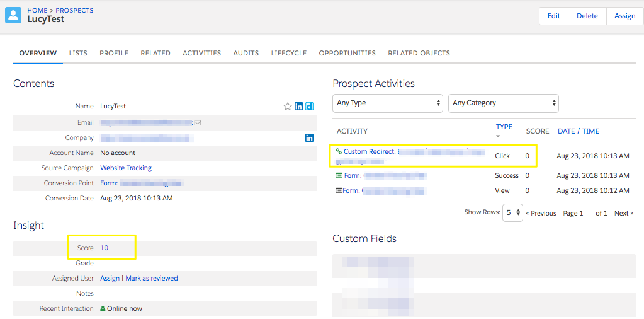This screenshot has width=644, height=319.
Task: Click the Custom Redirect link icon
Action: (339, 151)
